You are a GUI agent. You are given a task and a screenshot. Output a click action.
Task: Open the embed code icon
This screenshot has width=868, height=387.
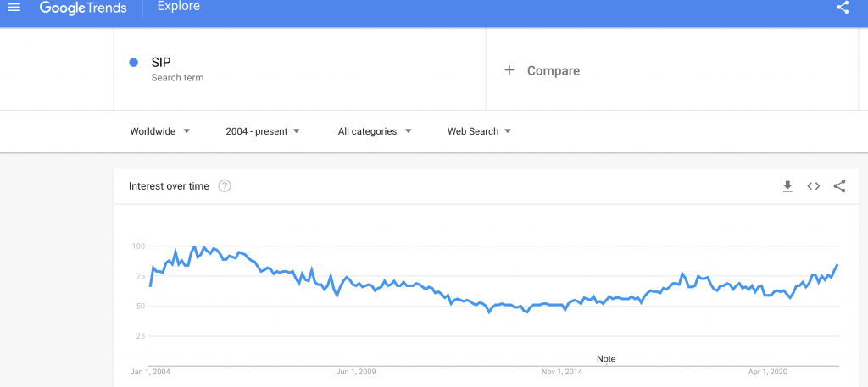click(x=813, y=186)
